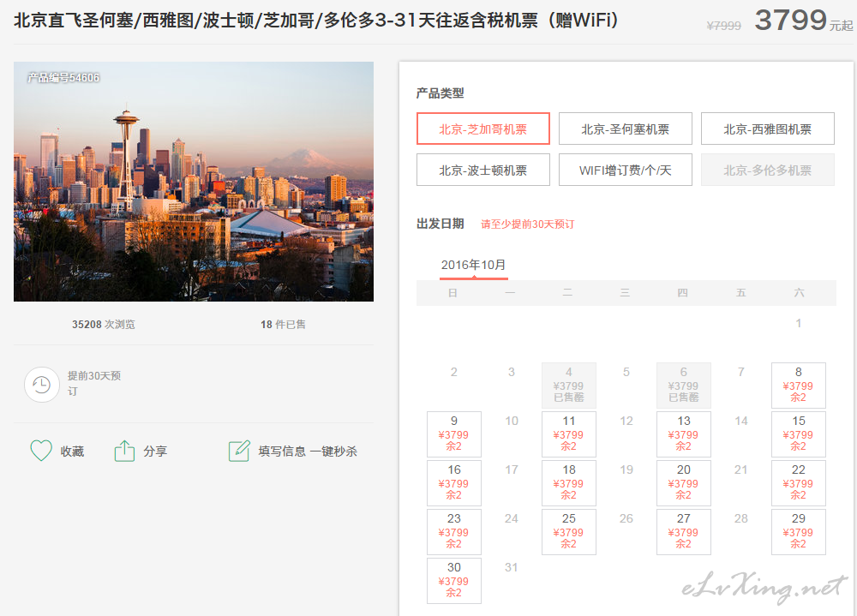This screenshot has width=857, height=616.
Task: Choose departure date October 8
Action: point(799,386)
